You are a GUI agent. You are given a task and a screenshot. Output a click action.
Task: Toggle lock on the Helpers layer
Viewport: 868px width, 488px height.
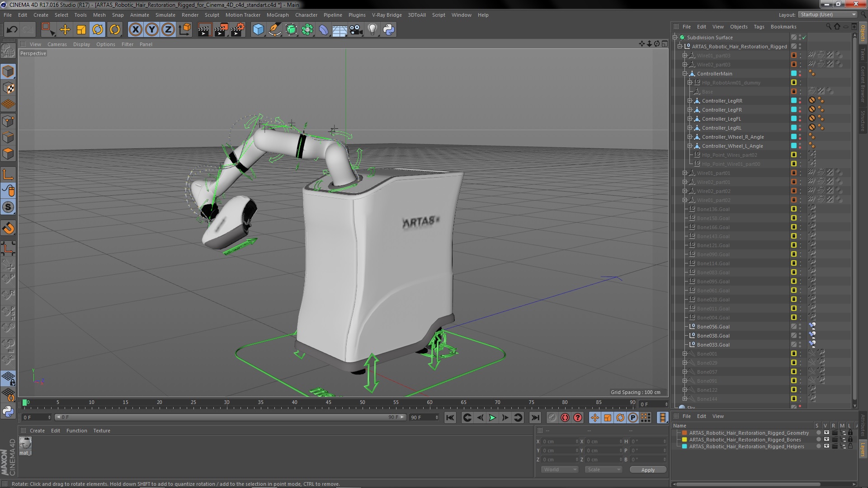point(850,446)
